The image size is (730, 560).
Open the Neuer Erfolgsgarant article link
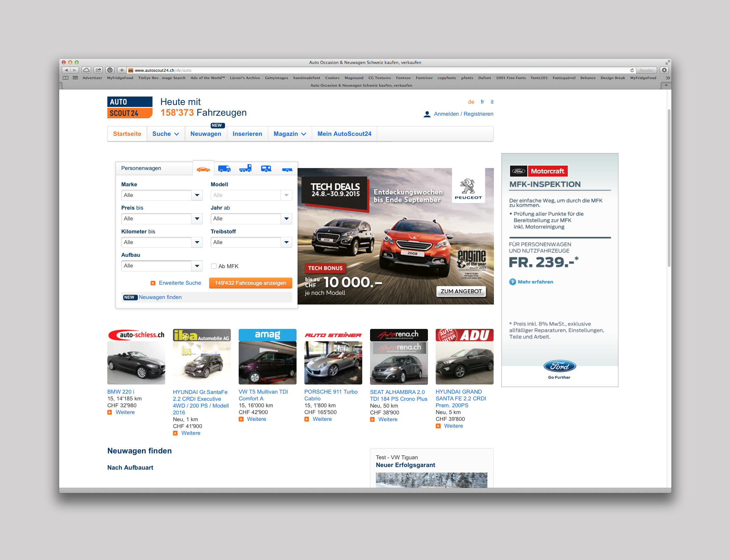pos(405,465)
